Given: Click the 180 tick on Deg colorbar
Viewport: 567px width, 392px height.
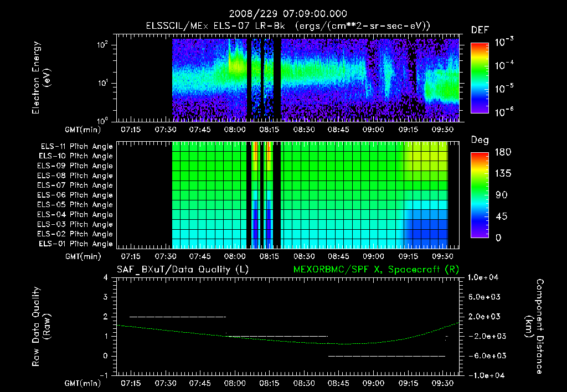Looking at the screenshot, I should [503, 152].
